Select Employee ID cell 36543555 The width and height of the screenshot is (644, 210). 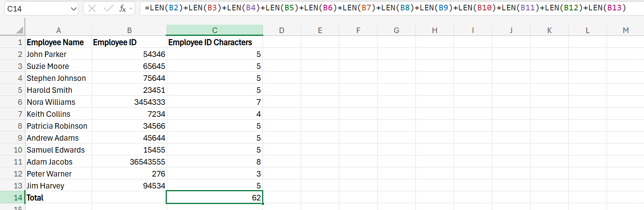[x=129, y=162]
